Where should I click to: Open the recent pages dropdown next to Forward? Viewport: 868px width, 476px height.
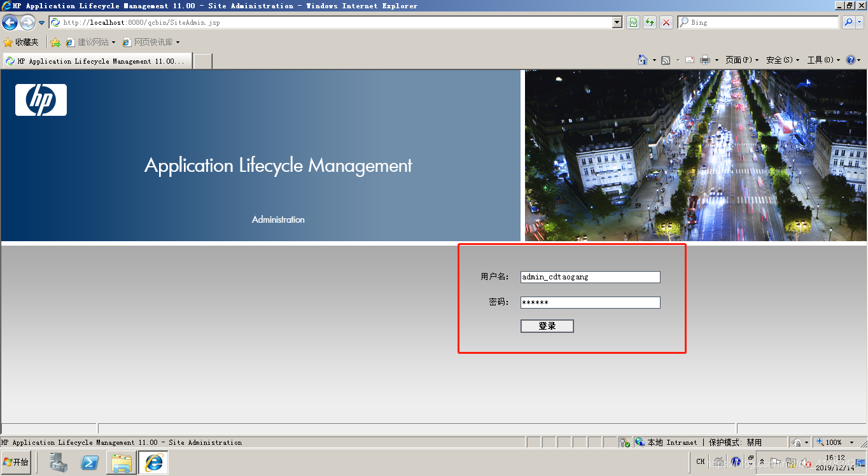[42, 22]
